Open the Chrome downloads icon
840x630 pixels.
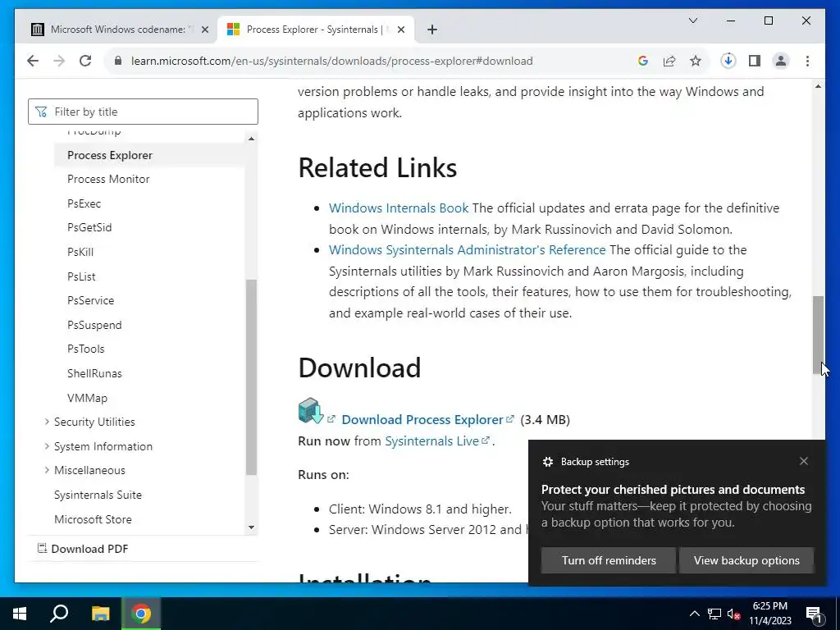point(728,61)
